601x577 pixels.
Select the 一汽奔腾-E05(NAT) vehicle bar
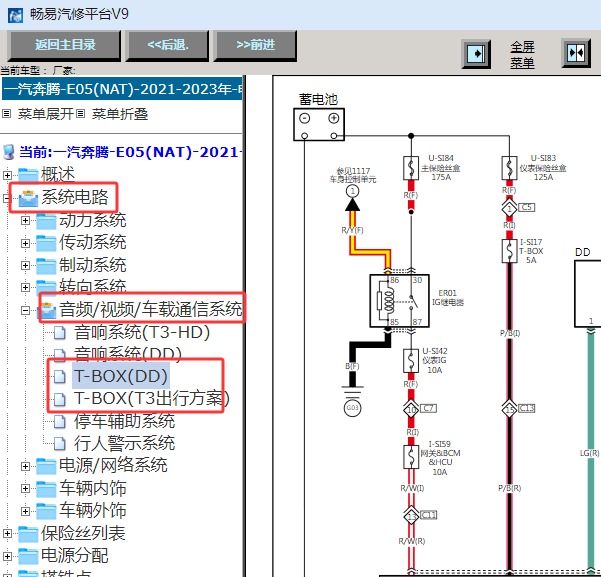tap(122, 89)
